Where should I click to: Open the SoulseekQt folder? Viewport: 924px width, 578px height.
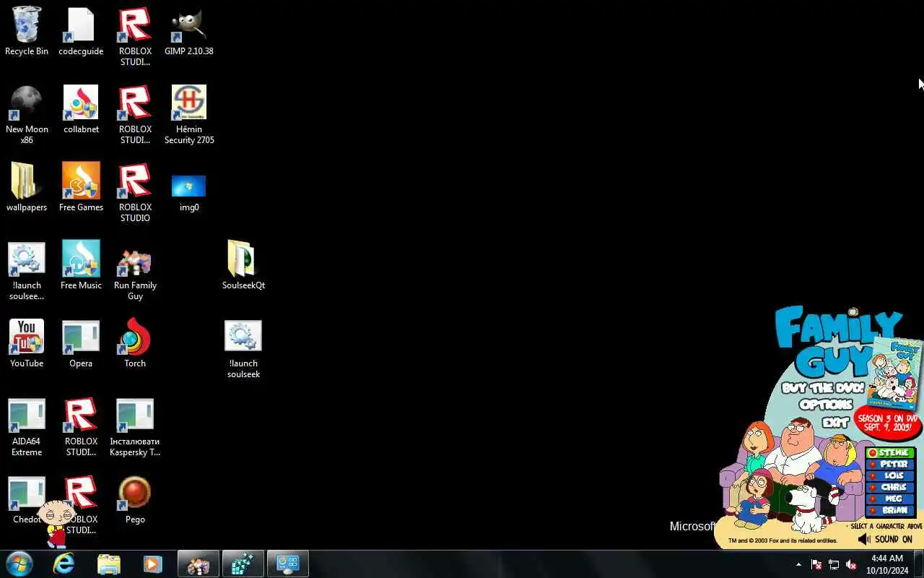243,265
